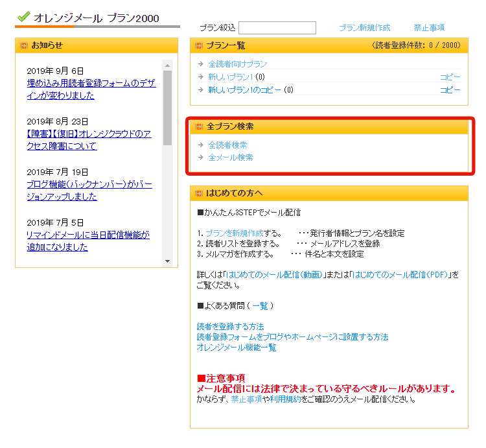The height and width of the screenshot is (448, 486).
Task: Click the orange arrow icon in プラン一覧 header
Action: [x=198, y=46]
